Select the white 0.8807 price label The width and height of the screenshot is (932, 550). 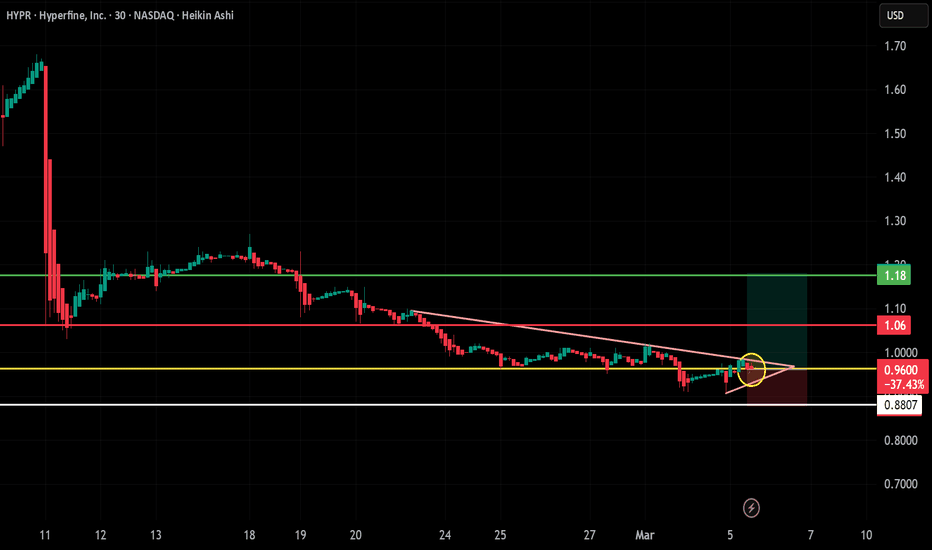(899, 406)
